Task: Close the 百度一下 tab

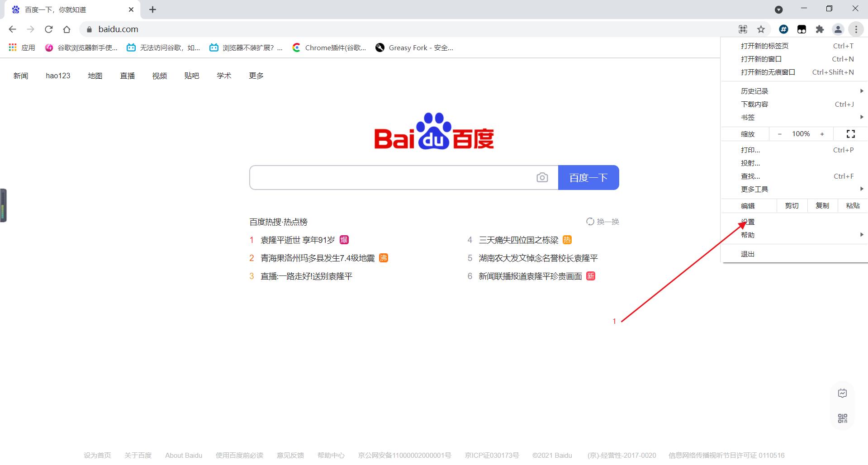Action: 131,9
